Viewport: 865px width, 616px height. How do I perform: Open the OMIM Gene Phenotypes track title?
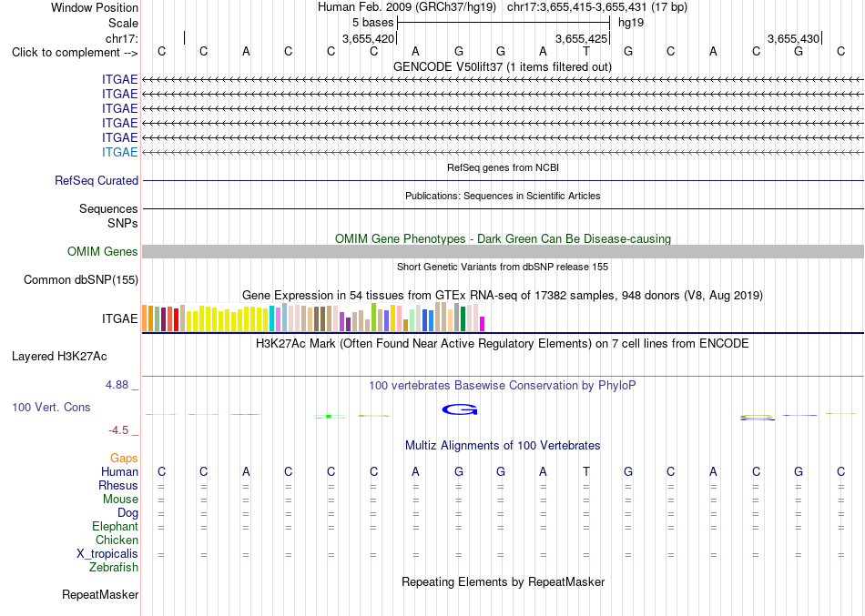tap(503, 238)
